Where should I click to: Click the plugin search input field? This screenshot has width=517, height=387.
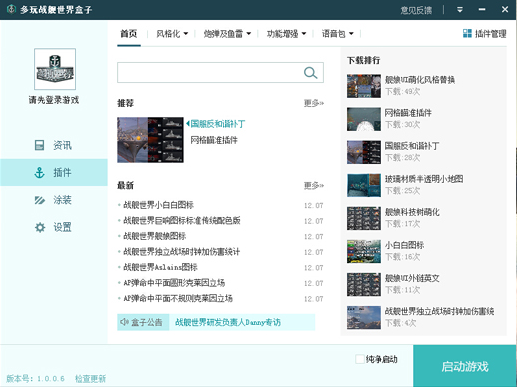point(220,72)
